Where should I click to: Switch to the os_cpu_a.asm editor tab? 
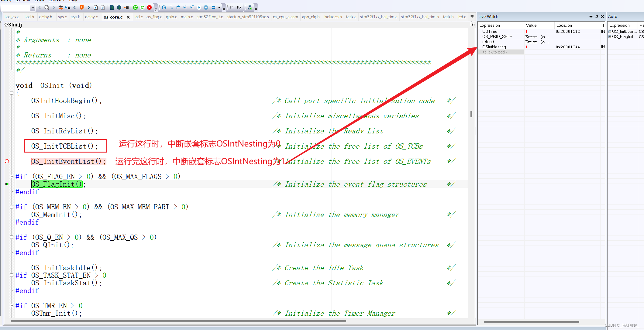pos(285,17)
